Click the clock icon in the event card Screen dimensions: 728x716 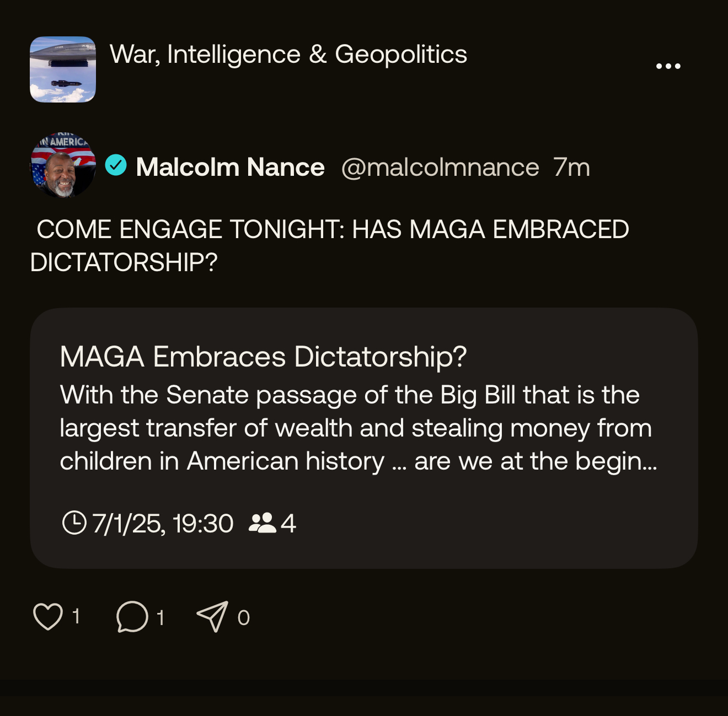[74, 523]
